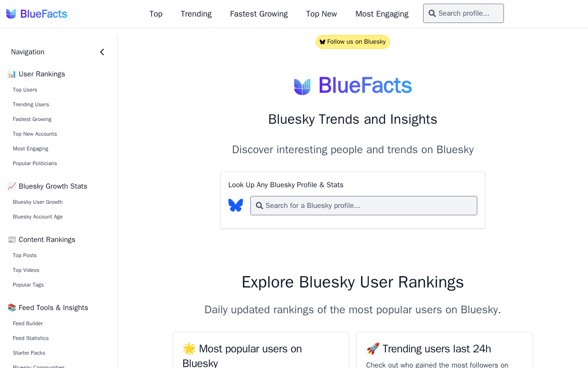Screen dimensions: 588x368
Task: Click the large BlueFacts logo graphic
Action: click(353, 86)
